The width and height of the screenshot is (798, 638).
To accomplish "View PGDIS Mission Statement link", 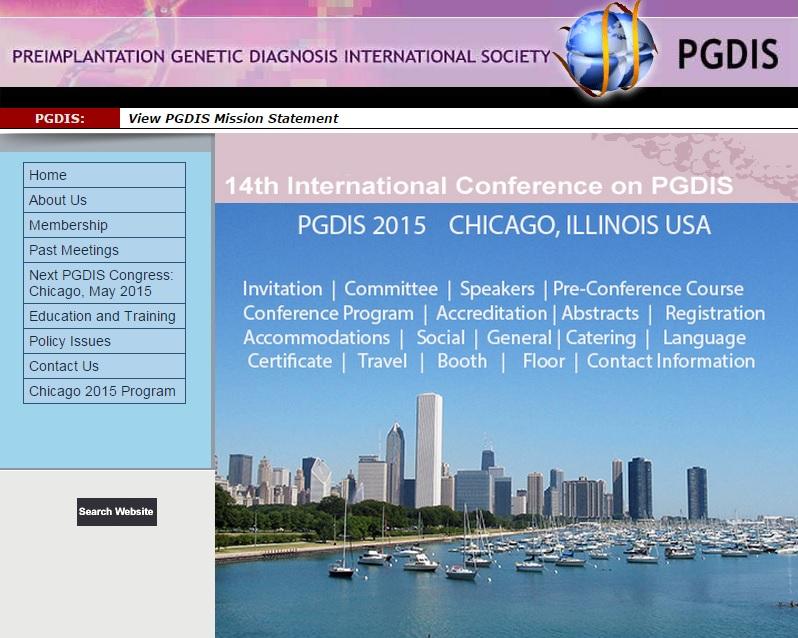I will pos(233,118).
